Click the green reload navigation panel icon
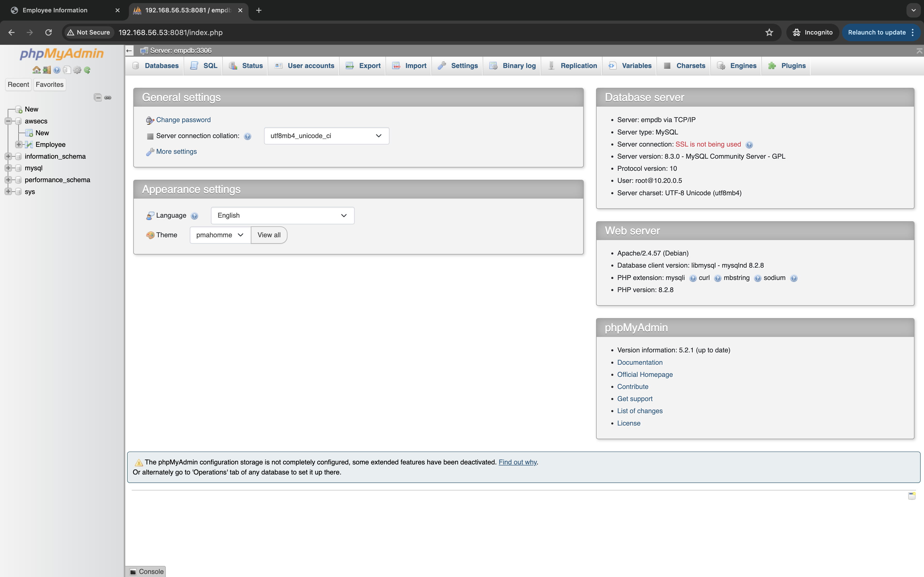Image resolution: width=924 pixels, height=577 pixels. (87, 70)
